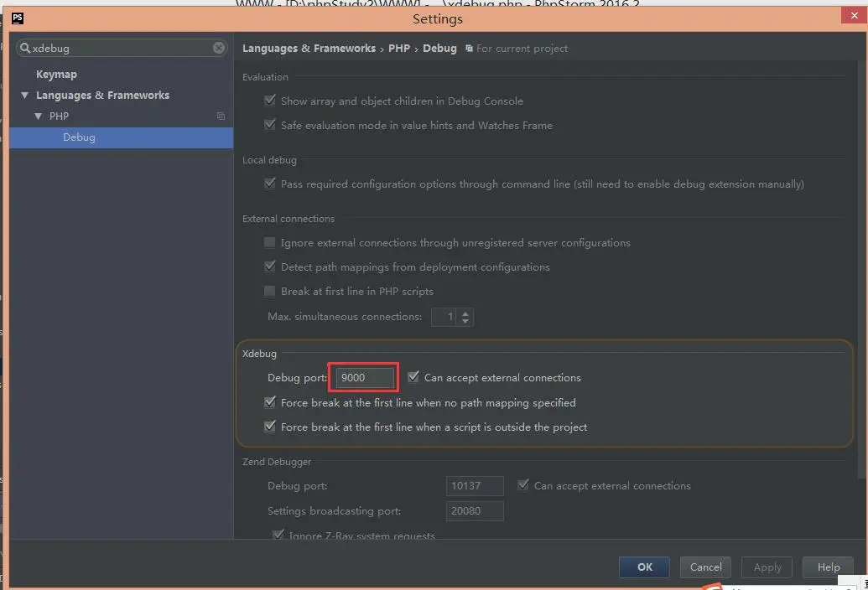Toggle Force break when script is outside project
The height and width of the screenshot is (590, 868).
click(270, 427)
